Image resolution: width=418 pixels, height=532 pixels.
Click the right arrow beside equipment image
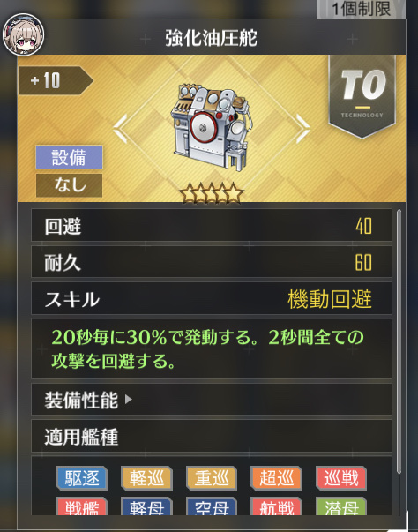pos(302,129)
